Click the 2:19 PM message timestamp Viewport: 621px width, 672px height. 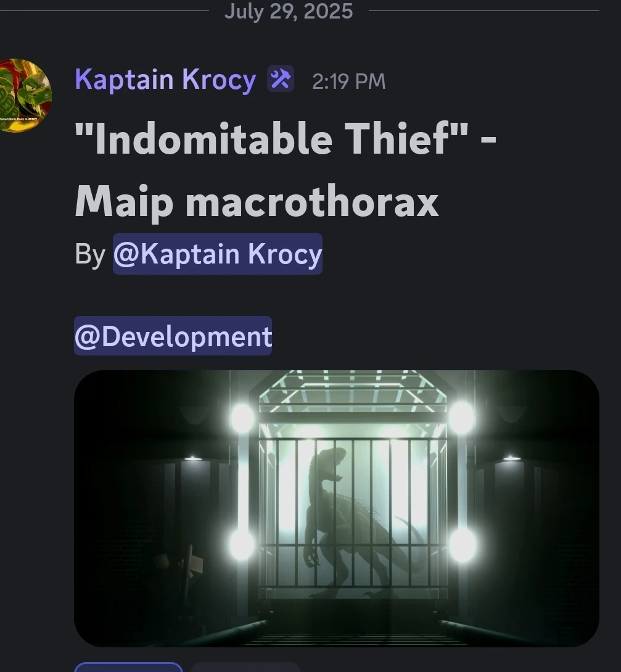click(x=348, y=81)
